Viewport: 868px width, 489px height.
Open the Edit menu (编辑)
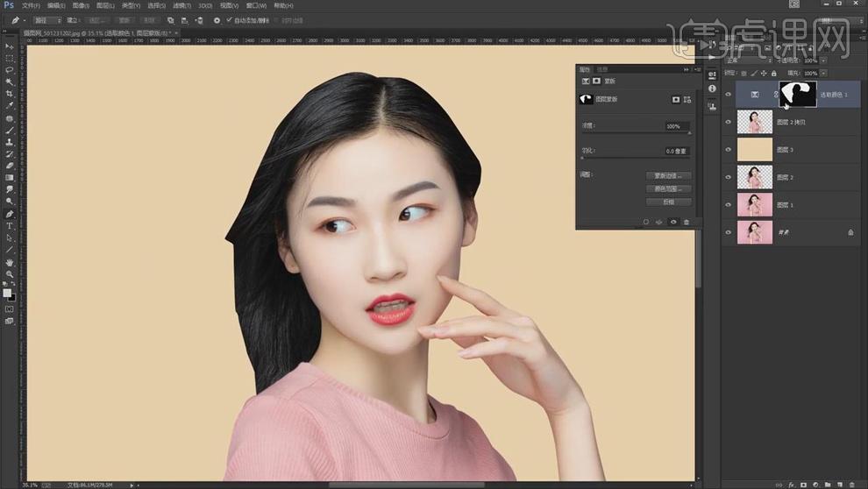pos(56,5)
